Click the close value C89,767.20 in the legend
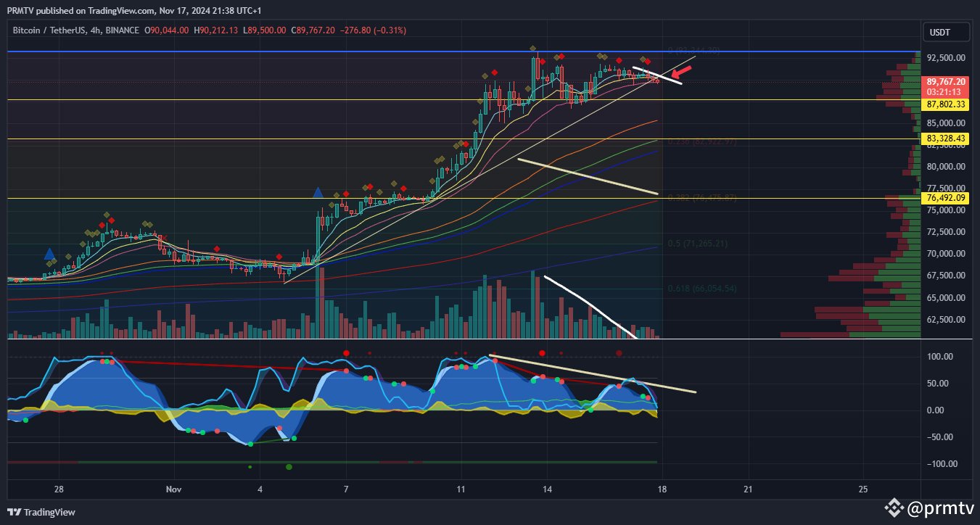The width and height of the screenshot is (980, 525). [x=313, y=30]
